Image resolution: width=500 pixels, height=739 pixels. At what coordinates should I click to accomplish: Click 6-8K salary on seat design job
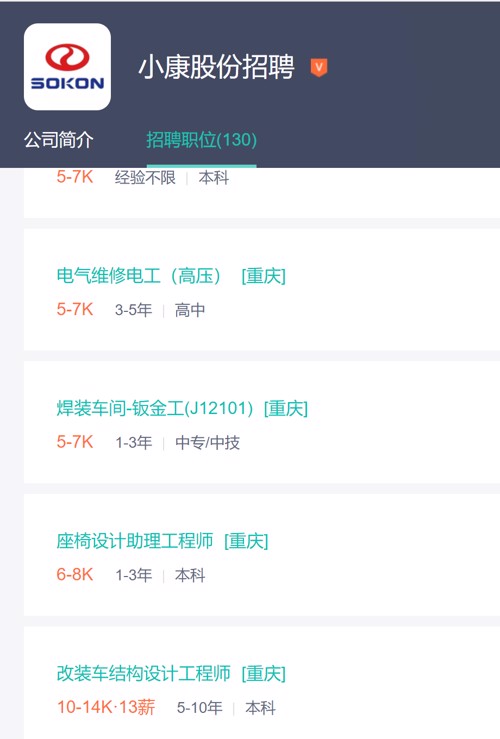coord(75,575)
